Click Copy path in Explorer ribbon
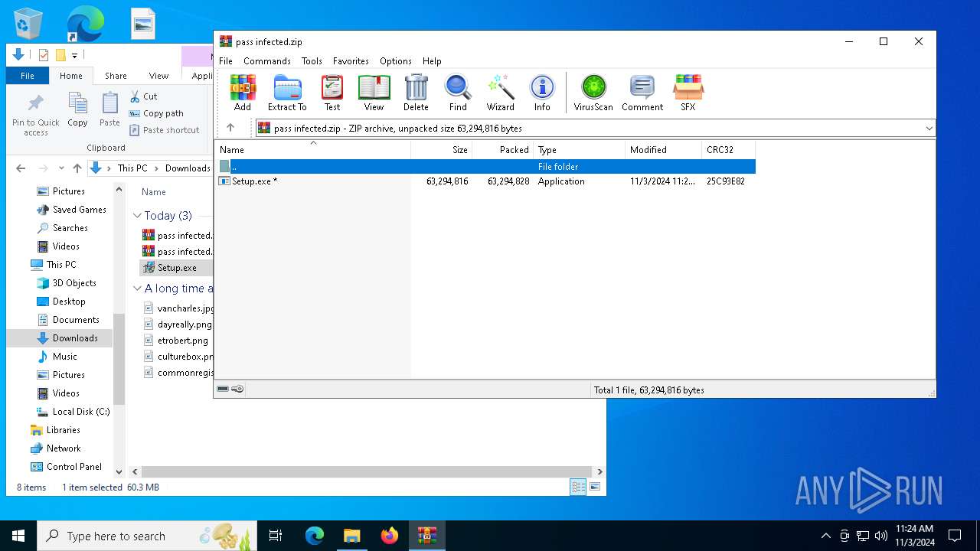Screen dimensions: 980x551 click(x=157, y=113)
